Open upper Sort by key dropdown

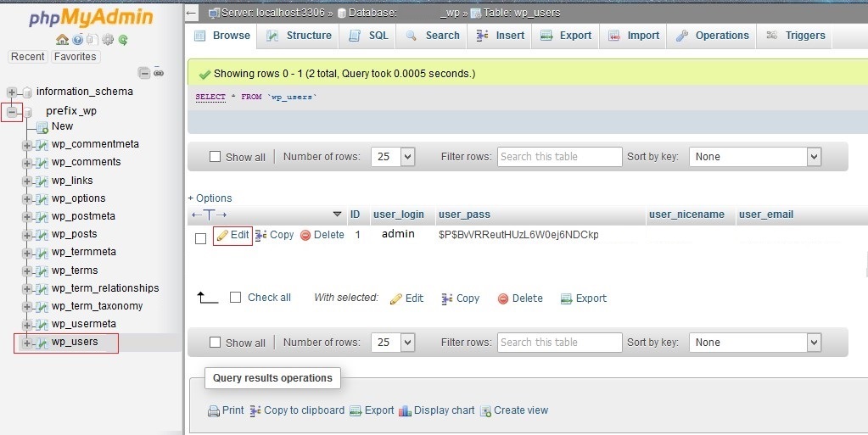click(755, 157)
